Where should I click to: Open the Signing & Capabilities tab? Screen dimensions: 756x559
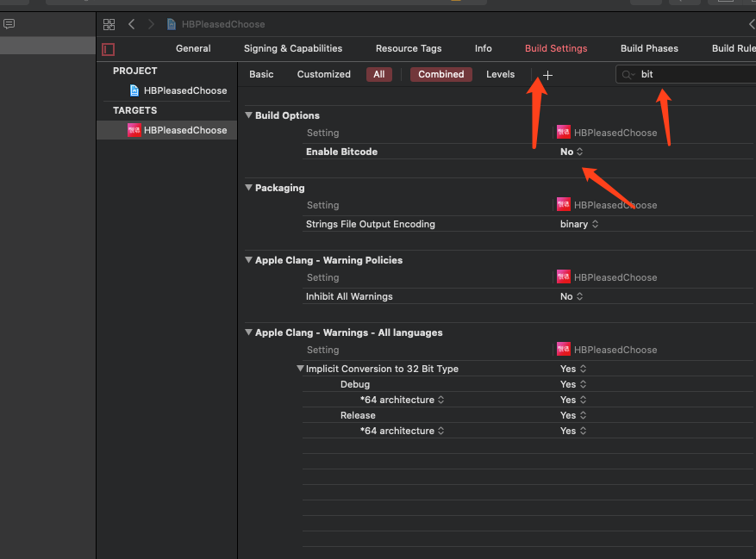pyautogui.click(x=293, y=49)
